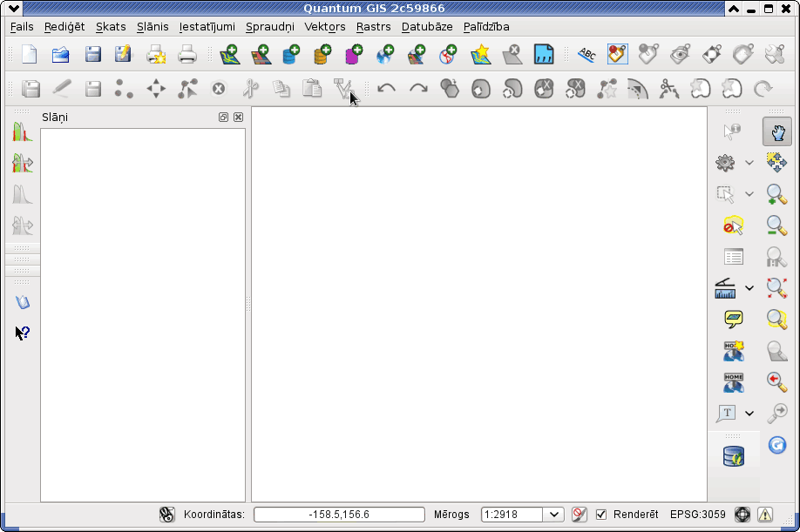Click the database icon at bottom right
800x532 pixels.
click(x=733, y=456)
